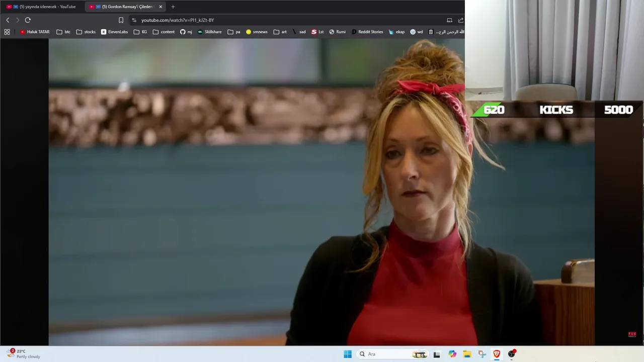Screen dimensions: 644x362
Task: Open the Reddit Stories bookmark
Action: 367,32
